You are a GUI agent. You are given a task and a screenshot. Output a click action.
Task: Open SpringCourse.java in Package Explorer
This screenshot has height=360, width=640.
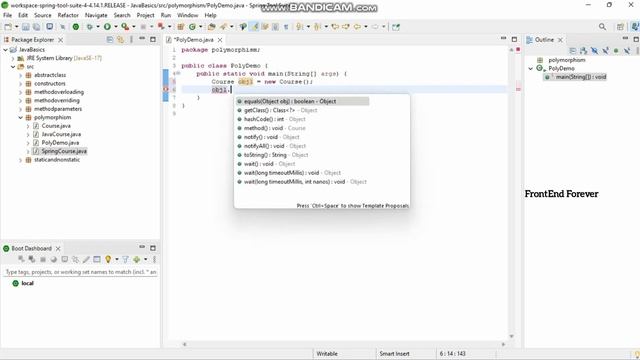(x=64, y=151)
